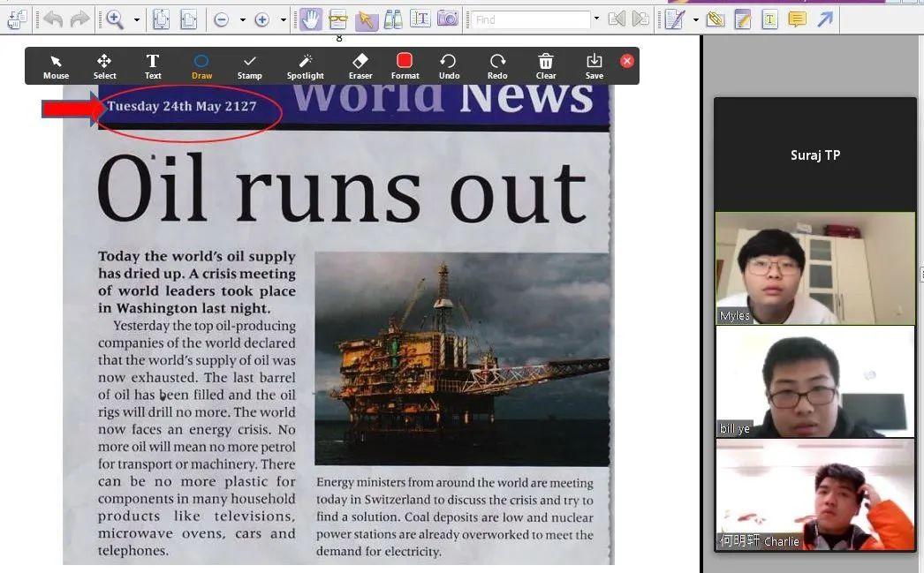Select the marquee zoom magnifier tool
924x573 pixels.
coord(114,19)
